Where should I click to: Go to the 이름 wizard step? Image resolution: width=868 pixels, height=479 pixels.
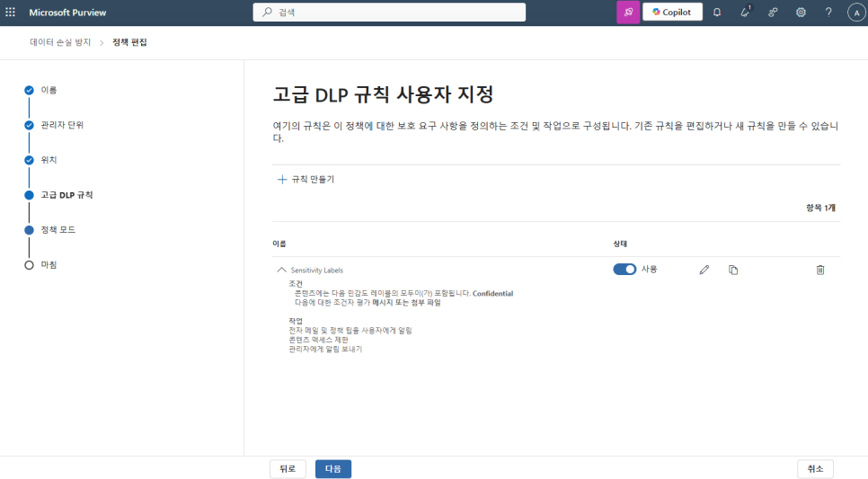[49, 90]
